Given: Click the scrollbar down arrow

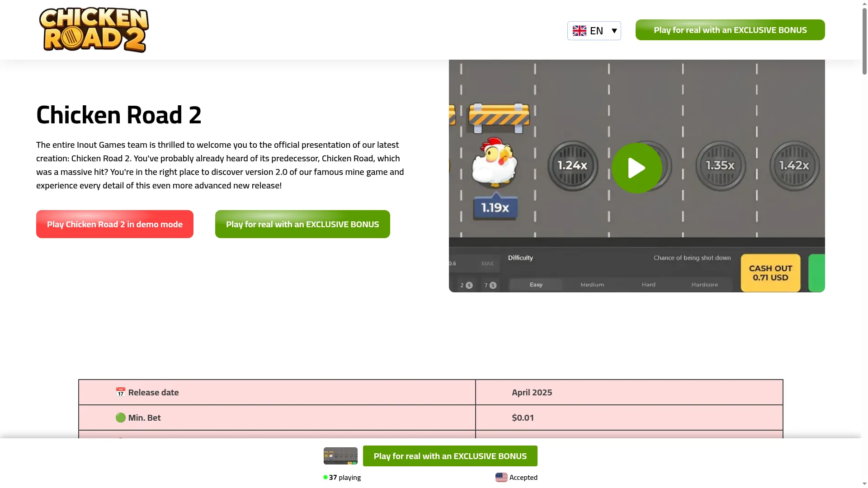Looking at the screenshot, I should point(864,484).
